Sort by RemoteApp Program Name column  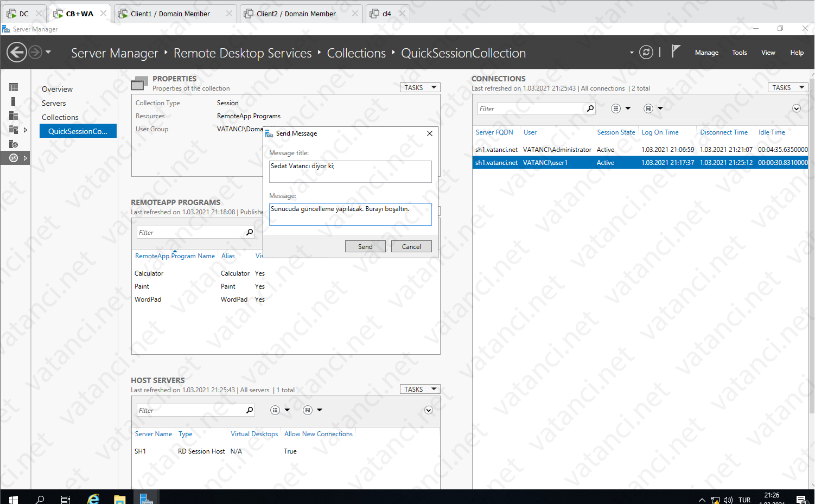click(x=175, y=256)
